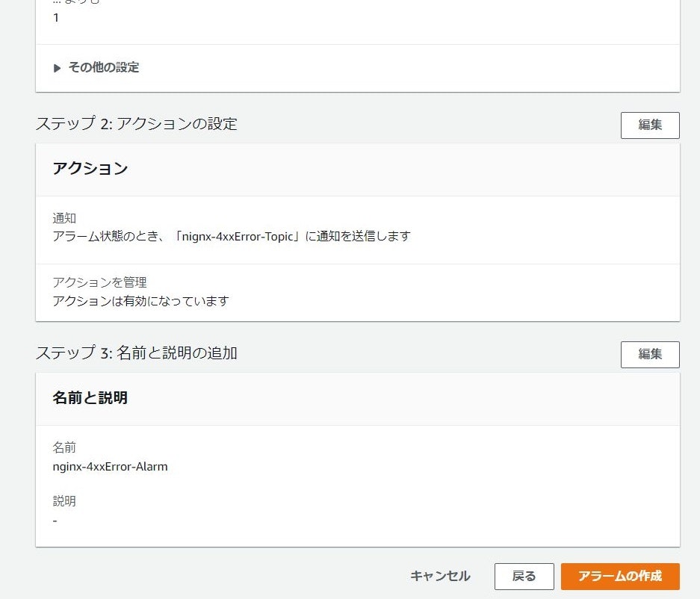Create the alarm with アラームの作成 button
The image size is (700, 599).
[620, 577]
